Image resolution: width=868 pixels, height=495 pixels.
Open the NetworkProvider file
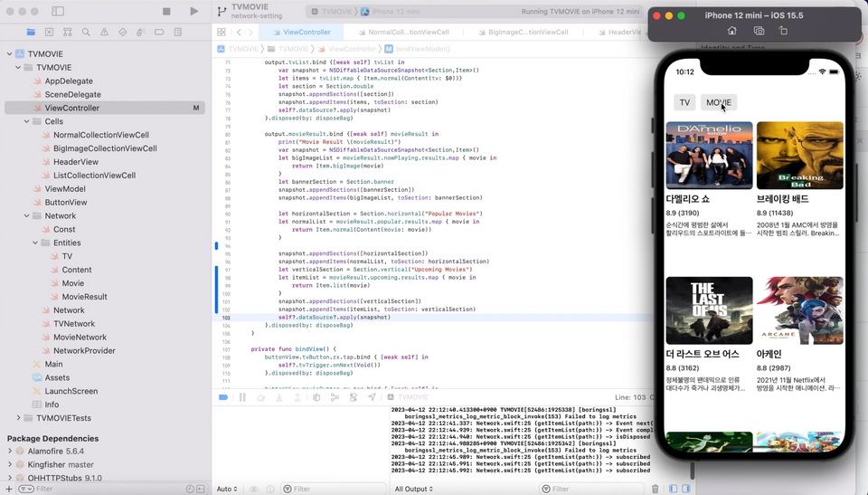(84, 350)
